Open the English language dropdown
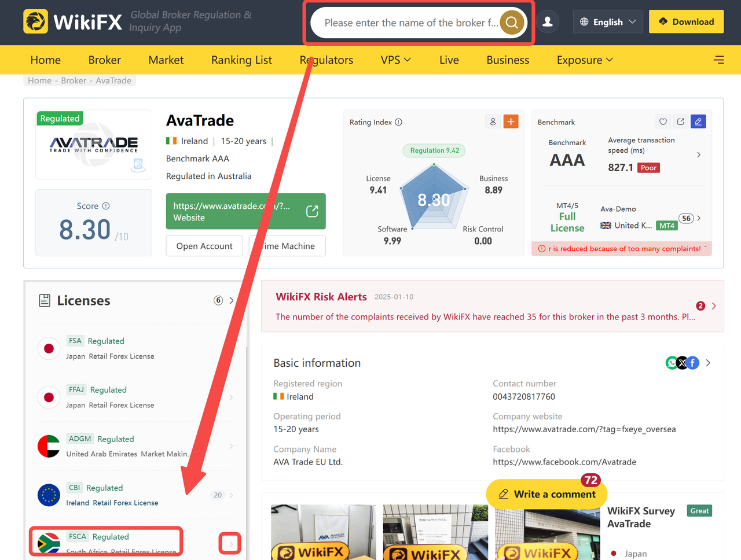Screen dimensions: 741x560 [608, 22]
